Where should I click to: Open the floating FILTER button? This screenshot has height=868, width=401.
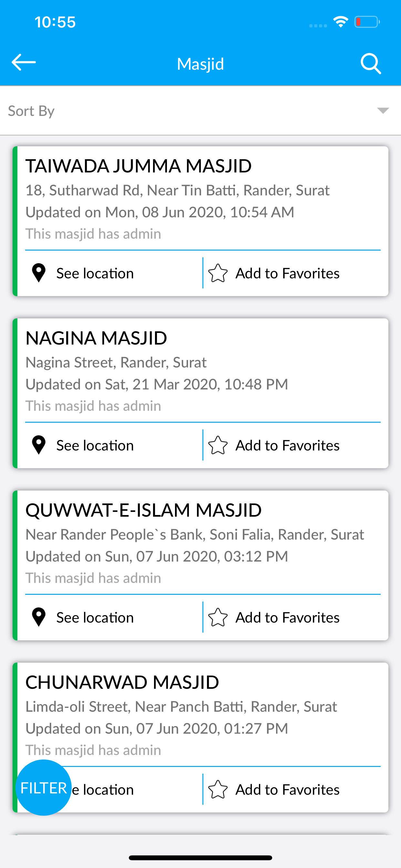coord(44,788)
